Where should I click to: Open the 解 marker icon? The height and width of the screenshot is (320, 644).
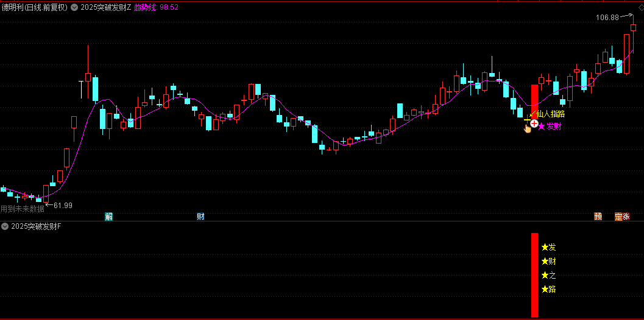pos(109,217)
